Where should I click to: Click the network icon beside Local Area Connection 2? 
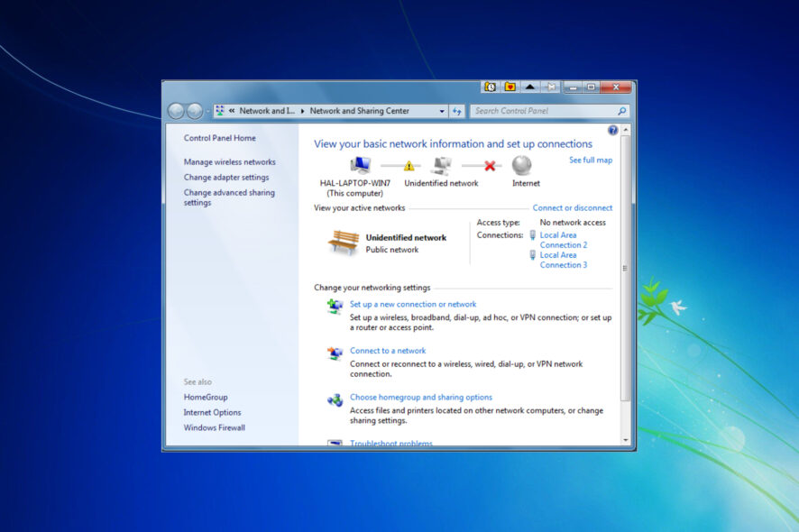tap(532, 234)
